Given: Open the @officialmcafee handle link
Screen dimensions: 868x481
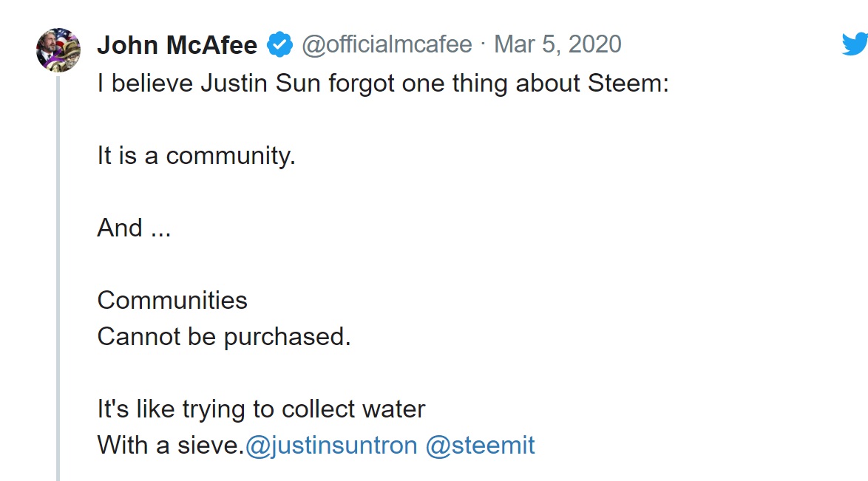Looking at the screenshot, I should click(387, 45).
